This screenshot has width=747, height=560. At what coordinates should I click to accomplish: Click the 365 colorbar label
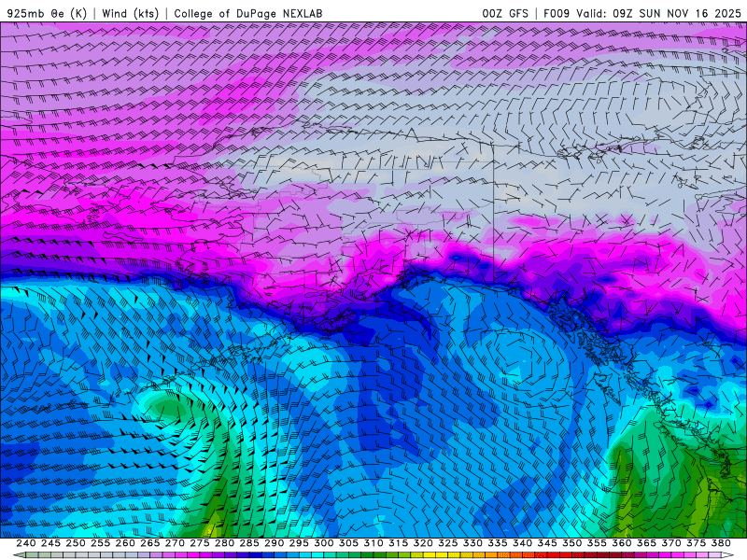pyautogui.click(x=646, y=543)
